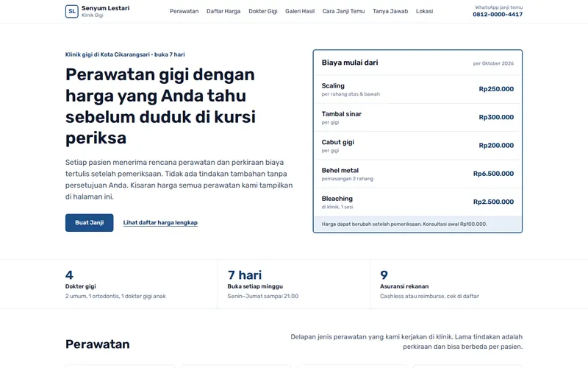
Task: Select Behel metal row label
Action: point(340,171)
